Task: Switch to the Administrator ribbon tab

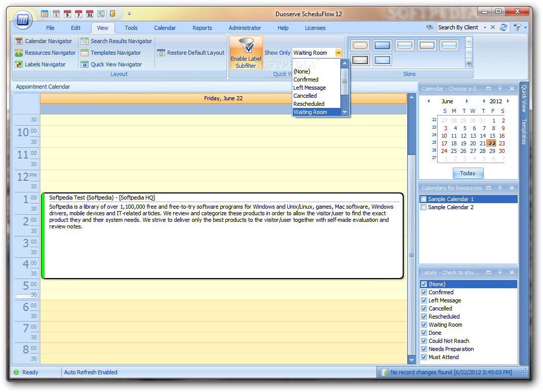Action: click(x=245, y=28)
